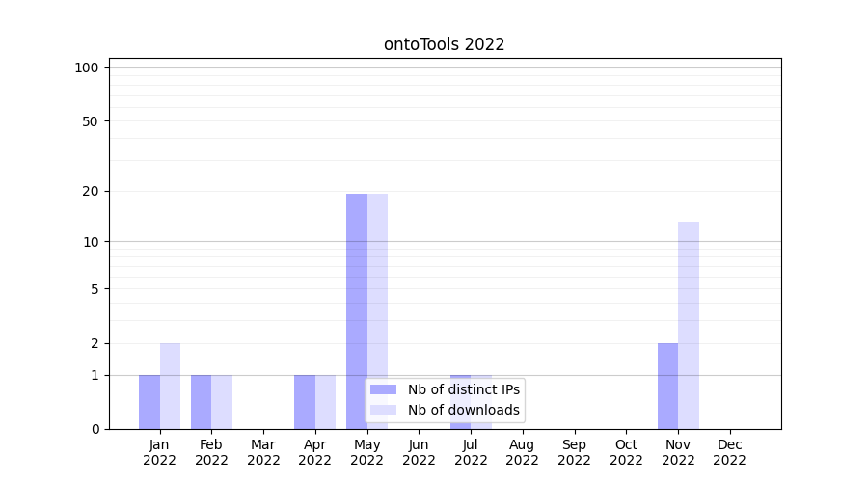Click the 'Mar 2022' x-axis label
This screenshot has width=868, height=482.
pos(263,452)
